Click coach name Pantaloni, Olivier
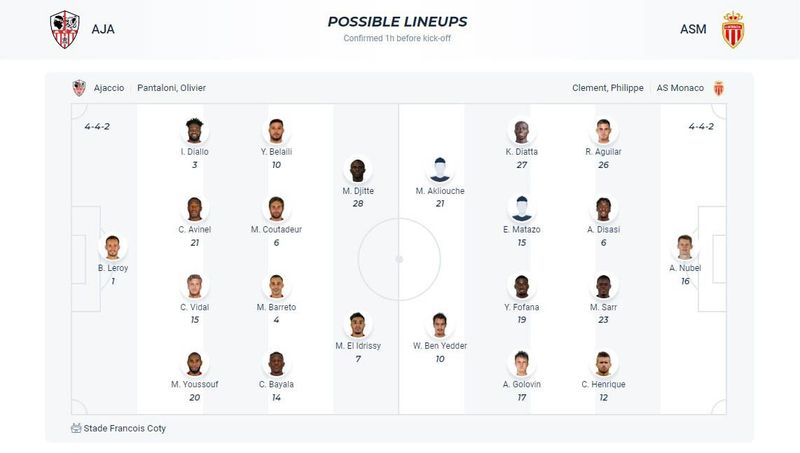This screenshot has width=800, height=453. (171, 88)
